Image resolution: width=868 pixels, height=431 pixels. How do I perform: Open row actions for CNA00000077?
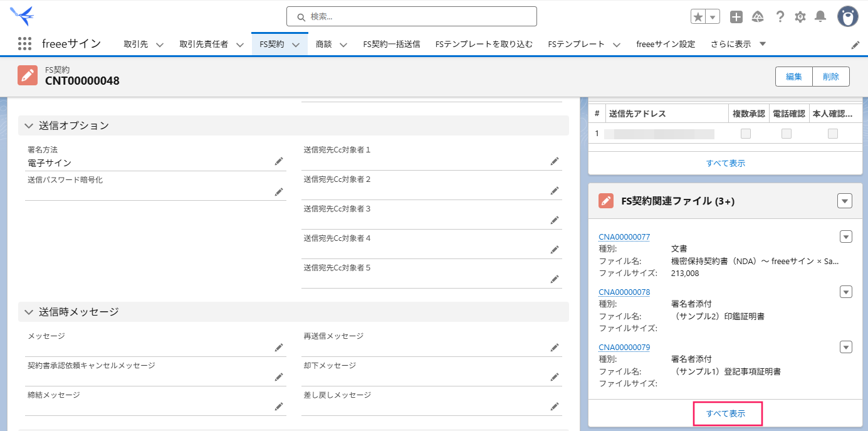coord(846,237)
